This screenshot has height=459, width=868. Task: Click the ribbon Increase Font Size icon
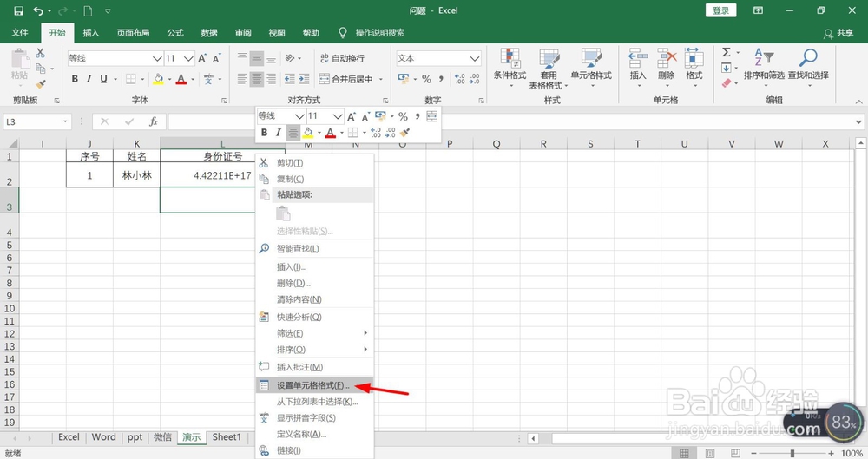coord(202,58)
